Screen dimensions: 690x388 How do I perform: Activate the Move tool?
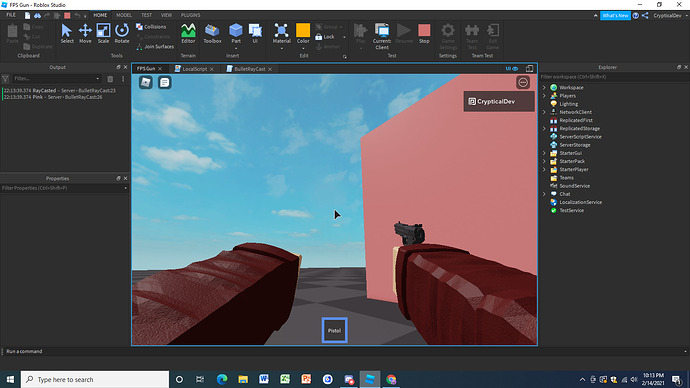(85, 33)
